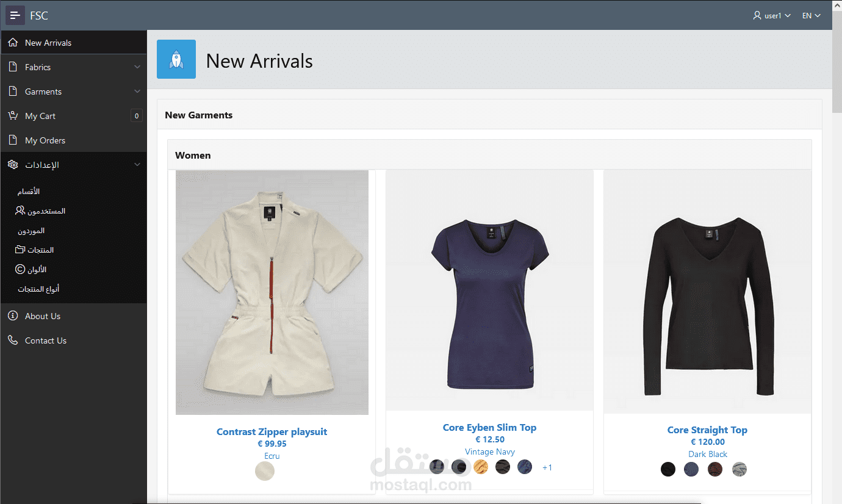Click the € 12.50 price text
The height and width of the screenshot is (504, 842).
490,439
